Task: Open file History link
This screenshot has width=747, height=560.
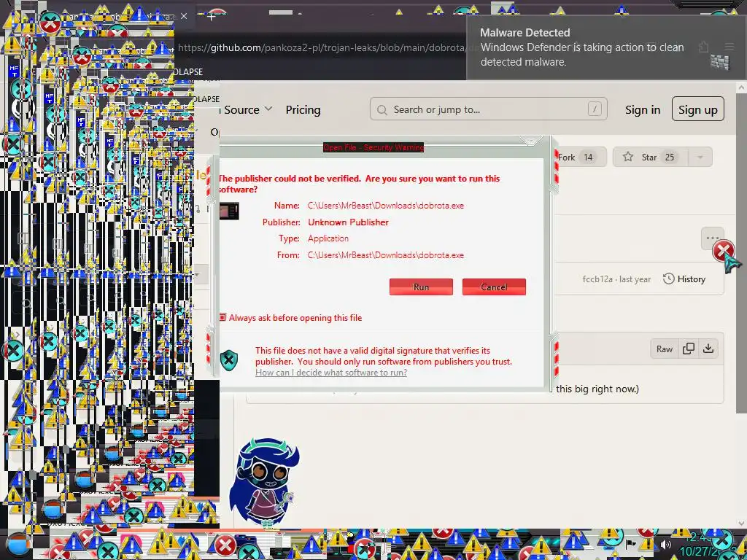Action: coord(684,279)
